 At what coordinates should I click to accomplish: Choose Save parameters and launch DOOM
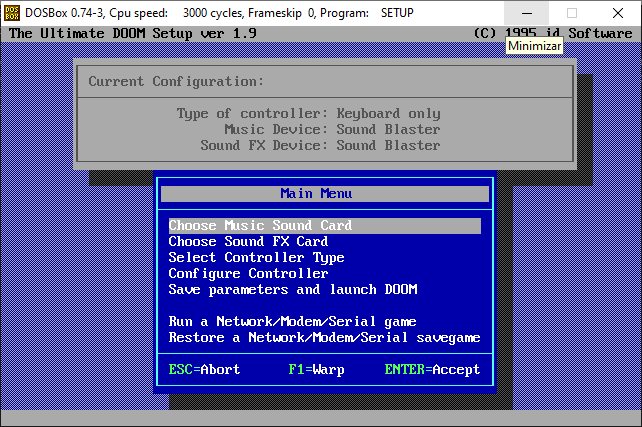pyautogui.click(x=293, y=290)
